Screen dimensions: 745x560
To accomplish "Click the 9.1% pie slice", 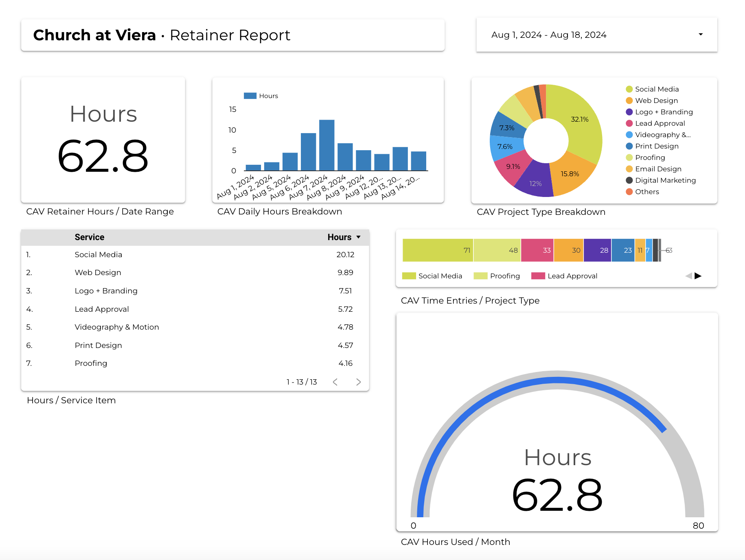I will [513, 166].
